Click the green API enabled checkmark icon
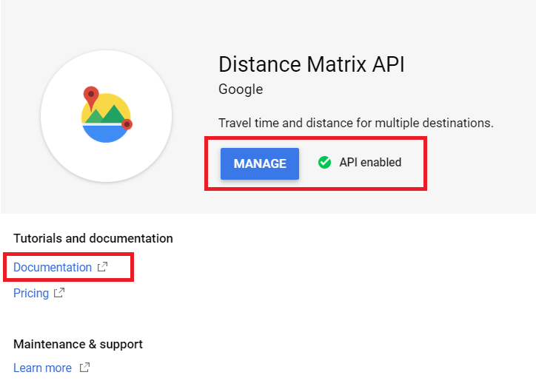Screen dimensions: 536x392 click(x=324, y=162)
